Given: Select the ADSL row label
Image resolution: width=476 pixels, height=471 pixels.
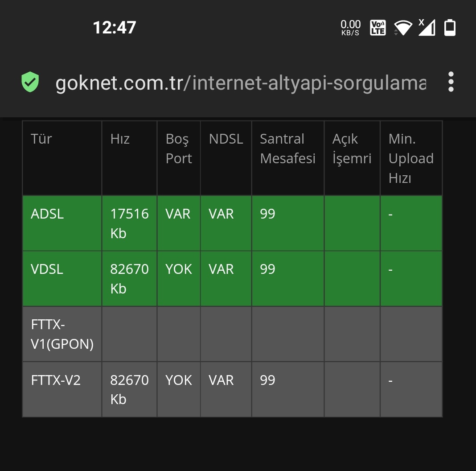Looking at the screenshot, I should [x=47, y=214].
